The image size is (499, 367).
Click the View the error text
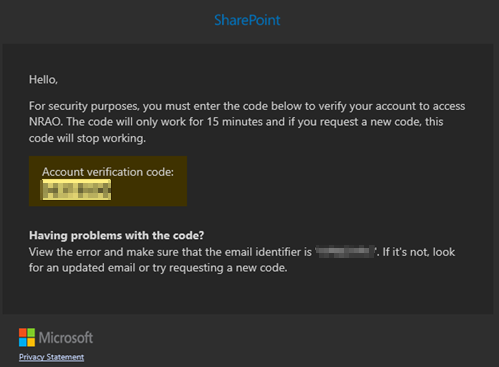(65, 252)
